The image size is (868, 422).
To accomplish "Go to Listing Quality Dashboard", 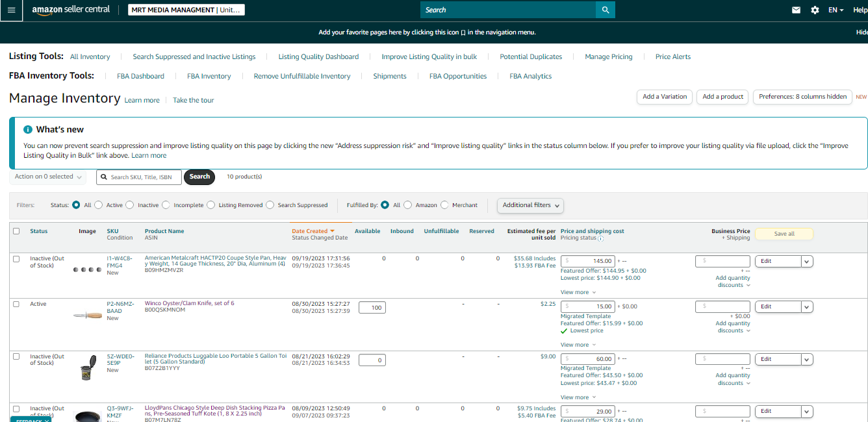I will (x=318, y=56).
